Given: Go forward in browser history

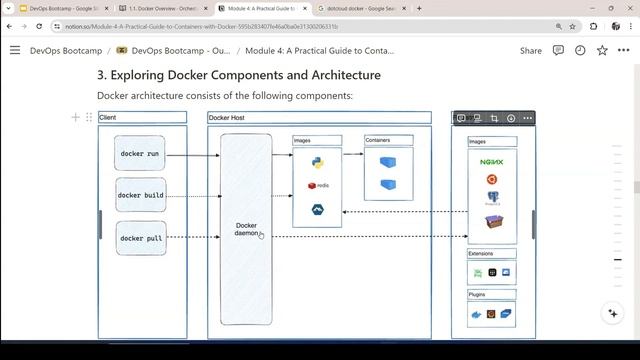Looking at the screenshot, I should (x=24, y=26).
